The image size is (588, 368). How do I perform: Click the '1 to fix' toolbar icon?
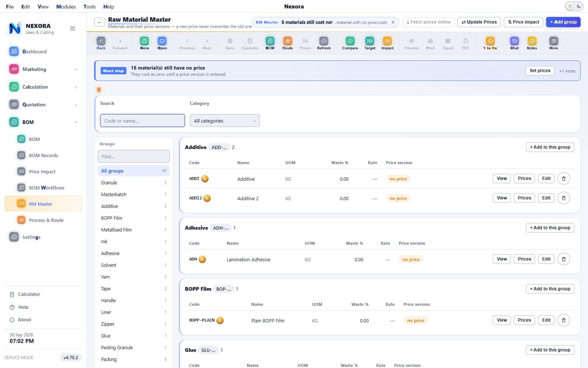[x=490, y=43]
